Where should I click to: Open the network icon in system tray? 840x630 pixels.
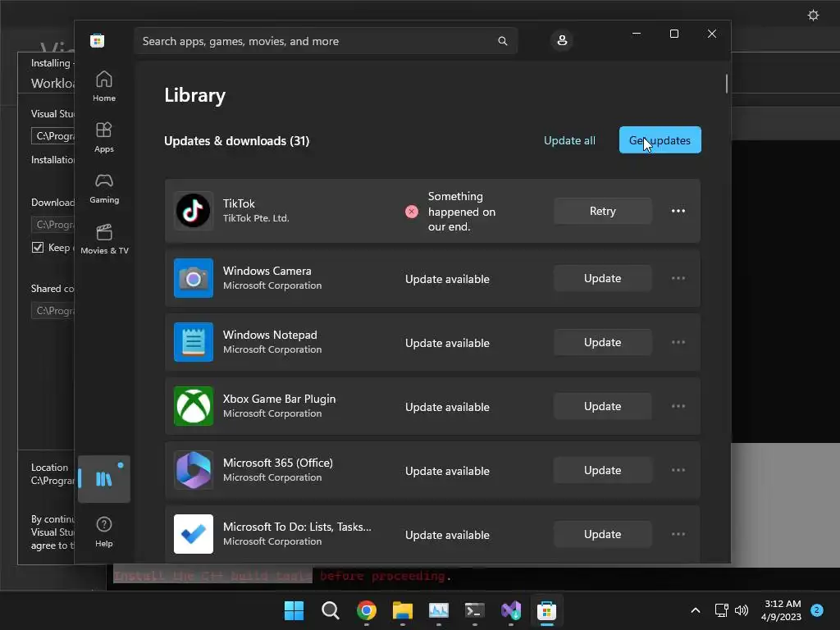click(722, 610)
